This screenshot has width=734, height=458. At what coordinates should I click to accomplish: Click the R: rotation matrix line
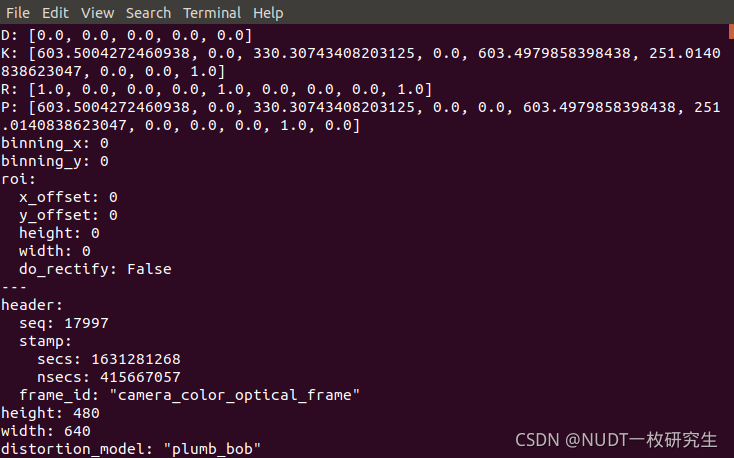[216, 89]
